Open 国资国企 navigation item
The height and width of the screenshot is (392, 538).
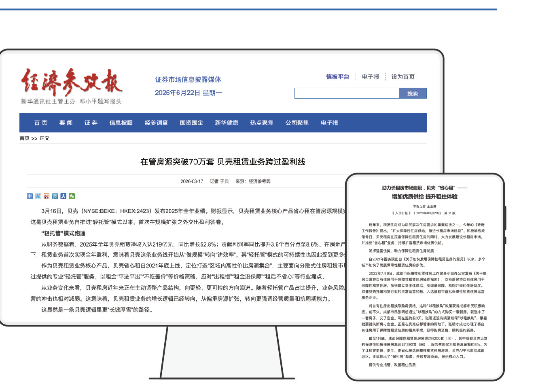click(x=191, y=123)
